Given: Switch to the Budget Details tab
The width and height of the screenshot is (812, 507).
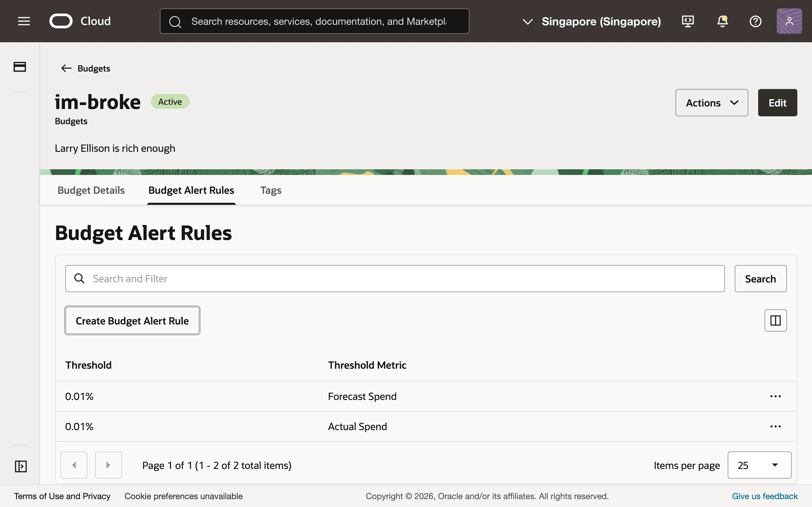Looking at the screenshot, I should 91,190.
